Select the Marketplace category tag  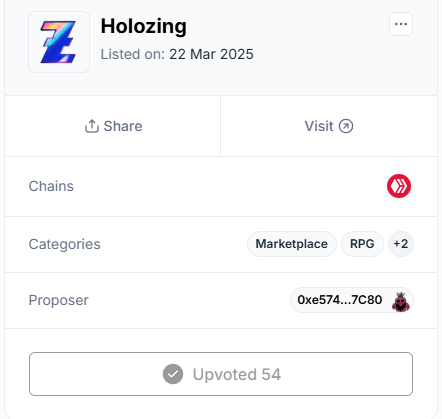tap(292, 244)
